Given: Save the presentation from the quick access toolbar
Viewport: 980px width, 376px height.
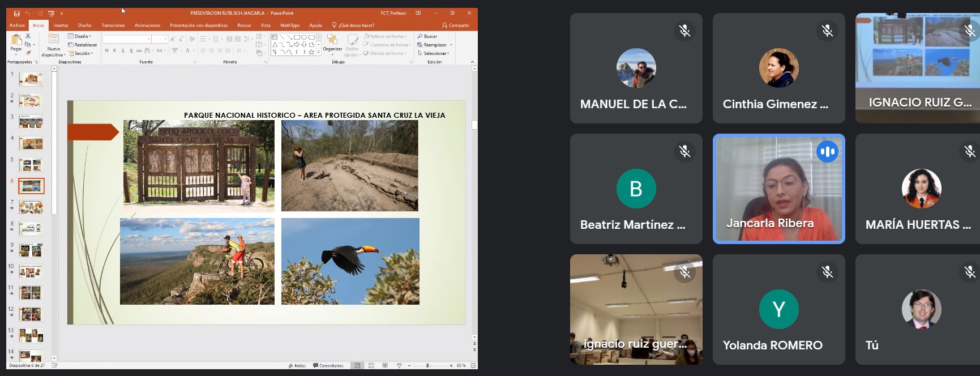Looking at the screenshot, I should (x=16, y=13).
